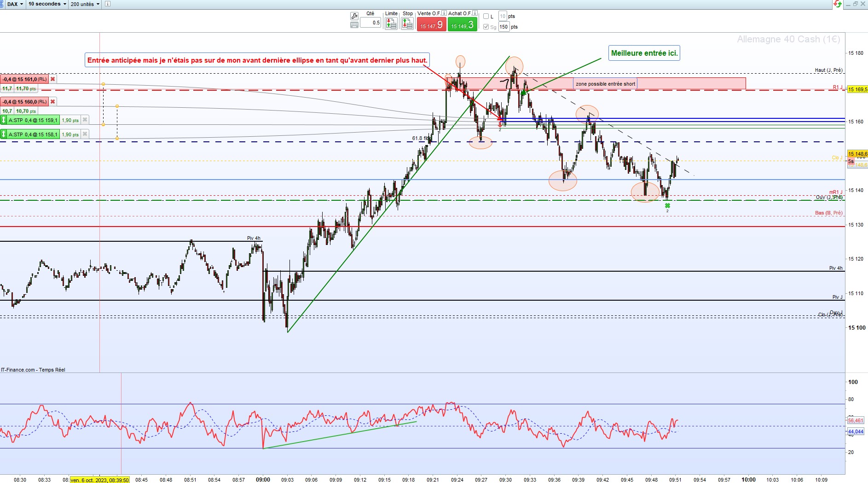Click the 11,70 pts profit label
The image size is (868, 483).
pos(26,88)
